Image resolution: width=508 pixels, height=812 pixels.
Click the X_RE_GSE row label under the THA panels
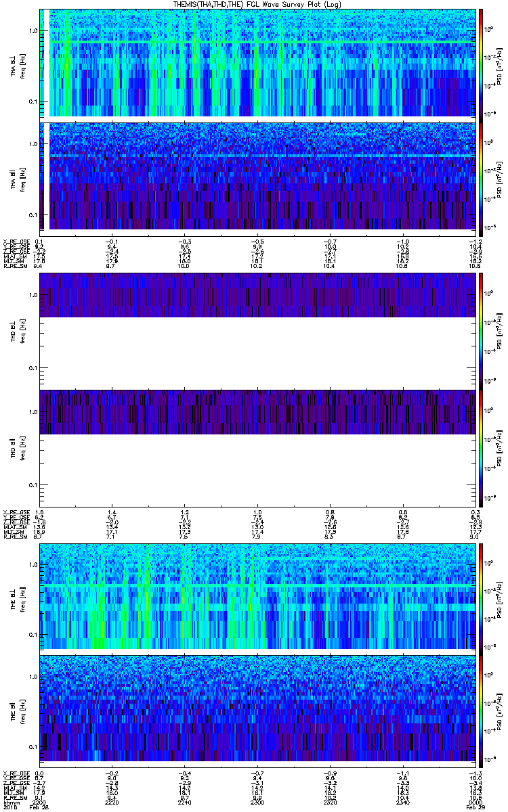click(x=16, y=241)
